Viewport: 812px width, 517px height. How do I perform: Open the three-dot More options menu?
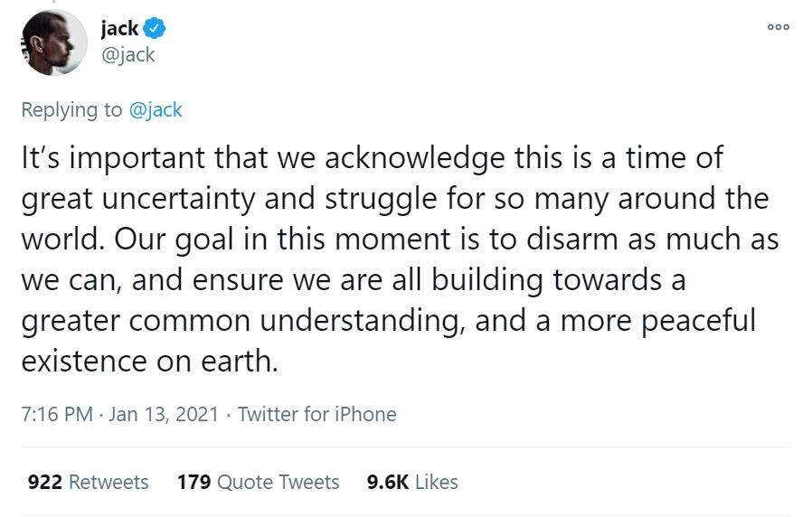point(778,27)
